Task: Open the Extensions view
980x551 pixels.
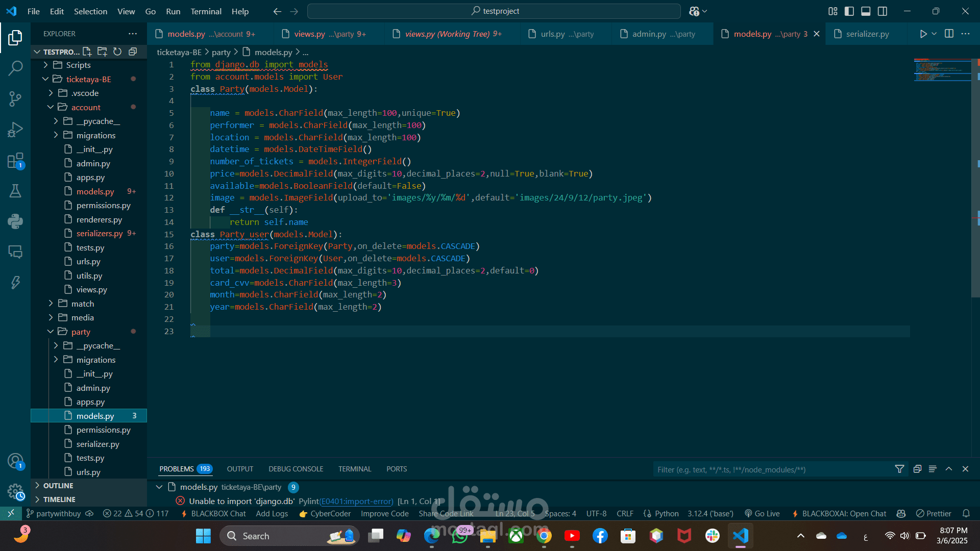Action: click(x=15, y=161)
